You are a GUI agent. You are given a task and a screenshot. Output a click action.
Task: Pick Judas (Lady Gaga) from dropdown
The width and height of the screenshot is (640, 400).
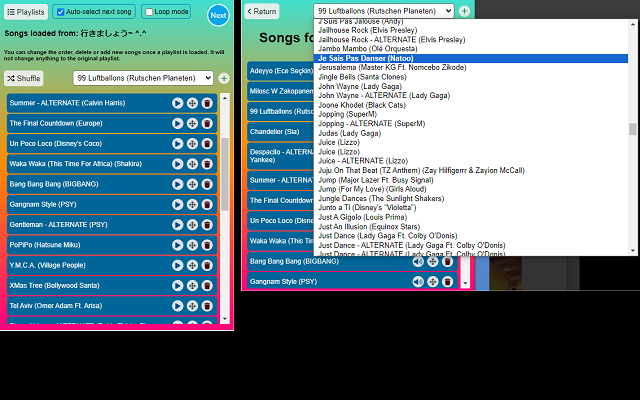pos(471,133)
